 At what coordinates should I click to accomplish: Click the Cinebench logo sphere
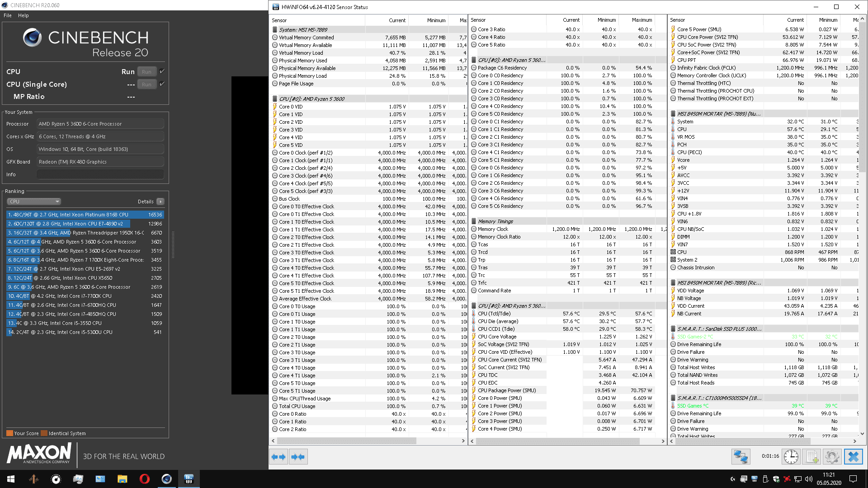pyautogui.click(x=33, y=38)
